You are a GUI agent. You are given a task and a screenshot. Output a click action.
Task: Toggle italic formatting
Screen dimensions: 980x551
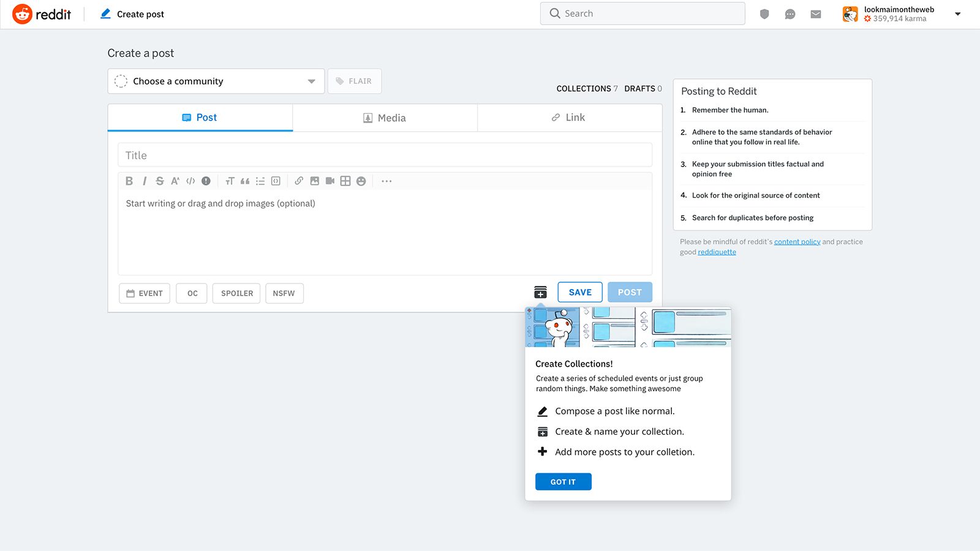145,181
